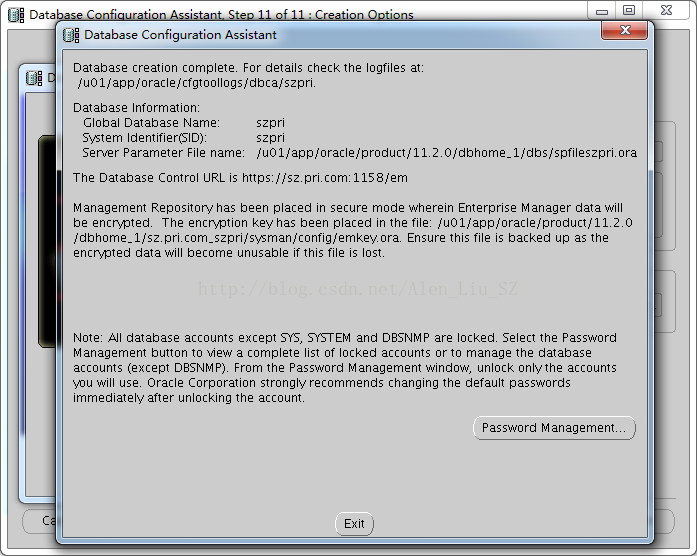697x556 pixels.
Task: Maximize the Step 11 of 11 window
Action: pyautogui.click(x=629, y=10)
